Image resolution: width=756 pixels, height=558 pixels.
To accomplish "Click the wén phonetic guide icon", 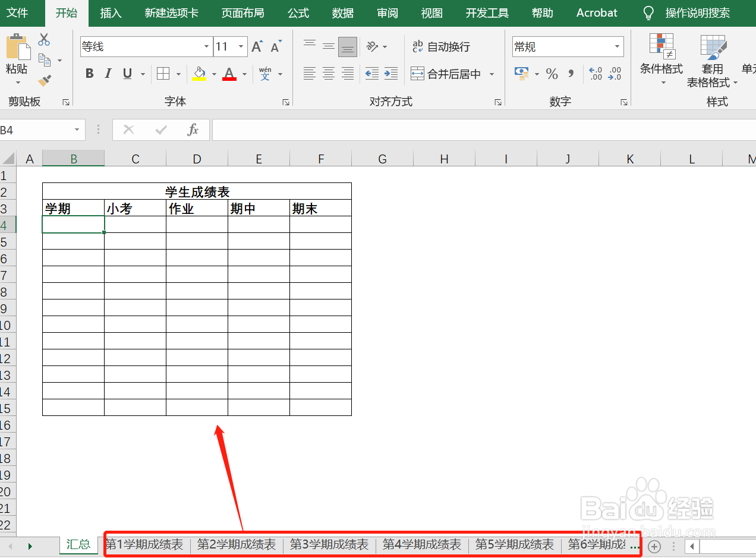I will coord(265,74).
